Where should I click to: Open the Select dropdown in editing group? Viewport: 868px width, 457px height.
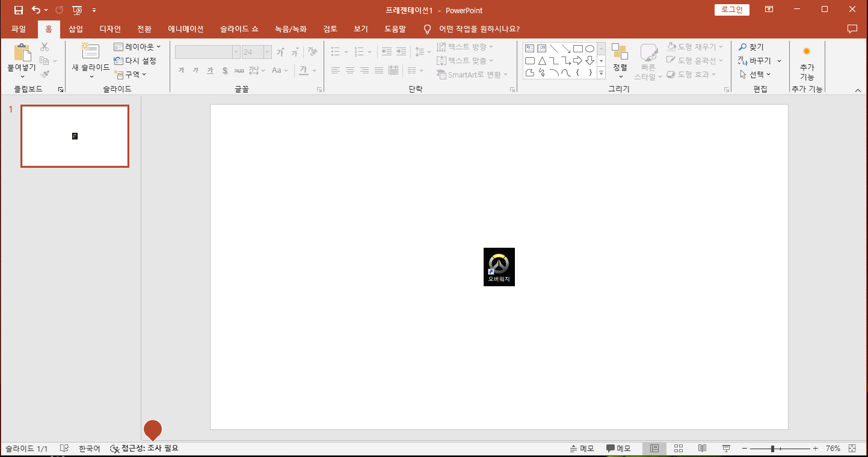pos(756,75)
